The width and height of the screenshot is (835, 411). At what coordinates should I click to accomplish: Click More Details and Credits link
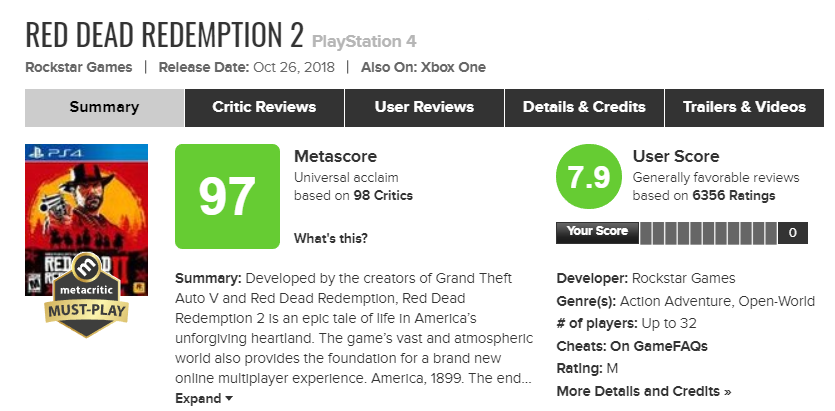pos(644,391)
